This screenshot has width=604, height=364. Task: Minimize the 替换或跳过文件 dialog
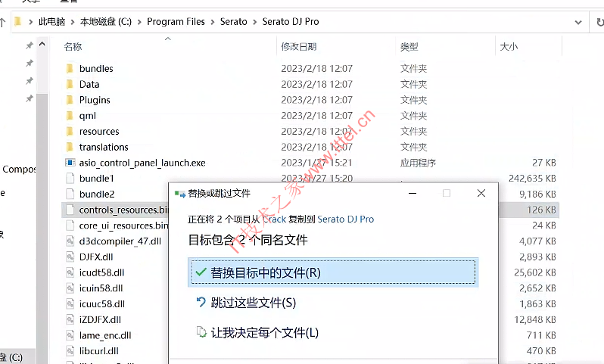pyautogui.click(x=413, y=193)
